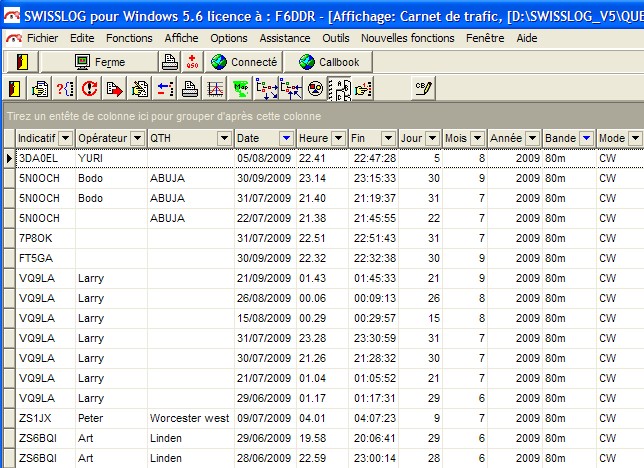The image size is (644, 468).
Task: Select callsign 7P8OK cell
Action: click(x=45, y=238)
